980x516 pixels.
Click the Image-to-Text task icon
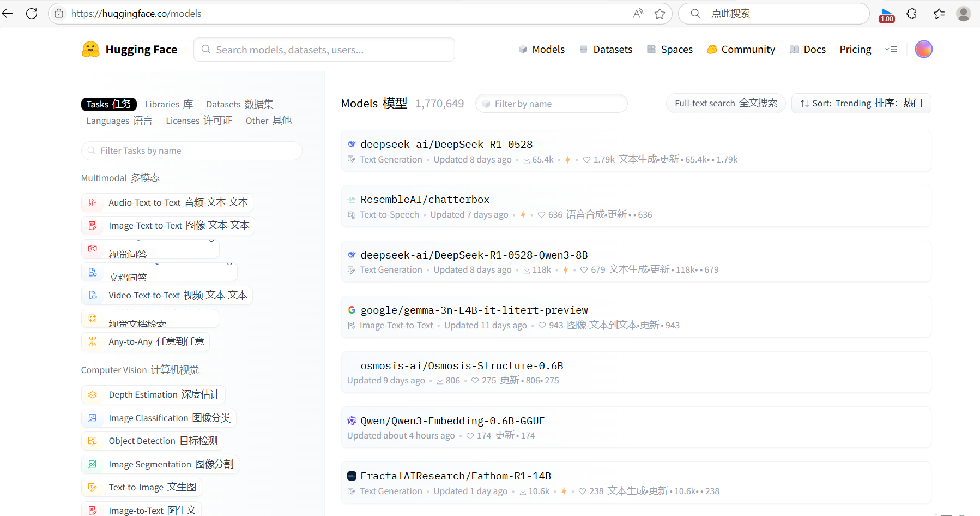93,511
